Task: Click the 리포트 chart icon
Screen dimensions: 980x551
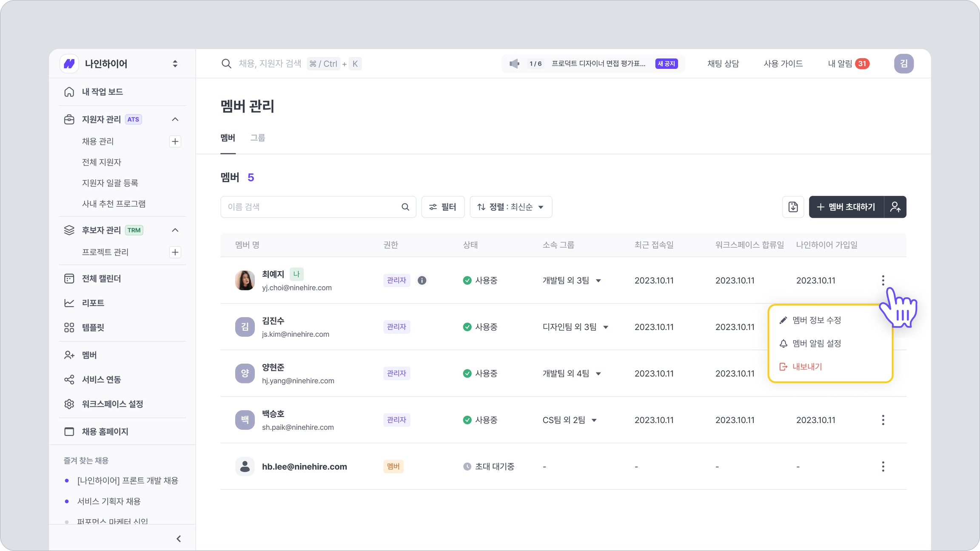Action: point(69,303)
